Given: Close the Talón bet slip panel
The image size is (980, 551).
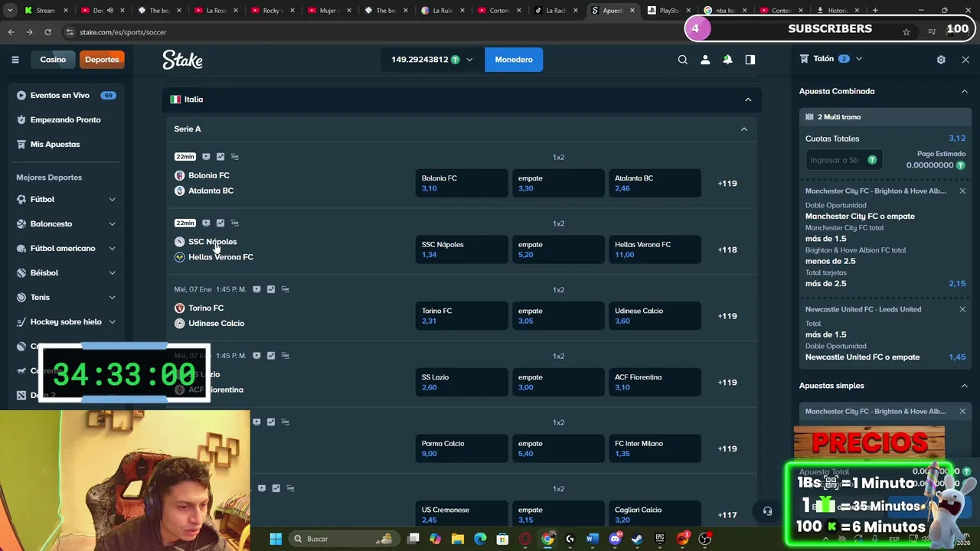Looking at the screenshot, I should (x=965, y=60).
